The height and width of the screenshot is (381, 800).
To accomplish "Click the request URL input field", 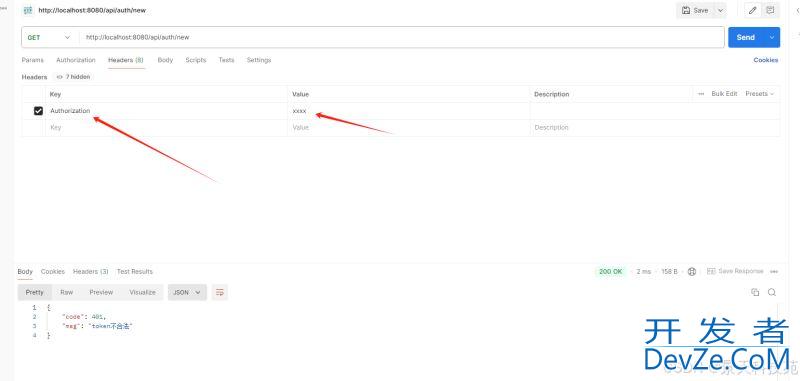I will (402, 37).
